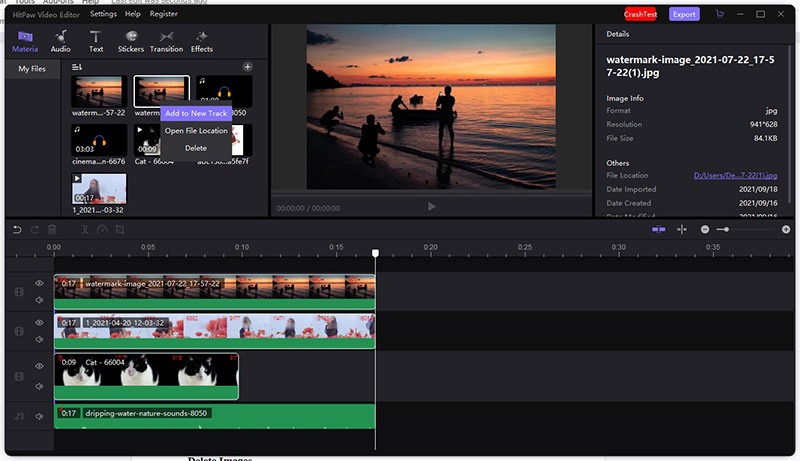Click the purple Export button
This screenshot has height=461, width=800.
pyautogui.click(x=684, y=14)
